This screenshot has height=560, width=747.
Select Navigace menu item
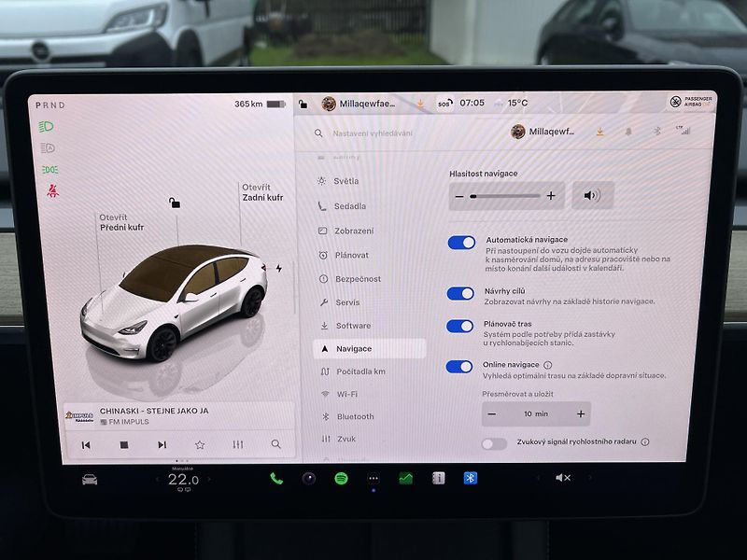click(369, 348)
